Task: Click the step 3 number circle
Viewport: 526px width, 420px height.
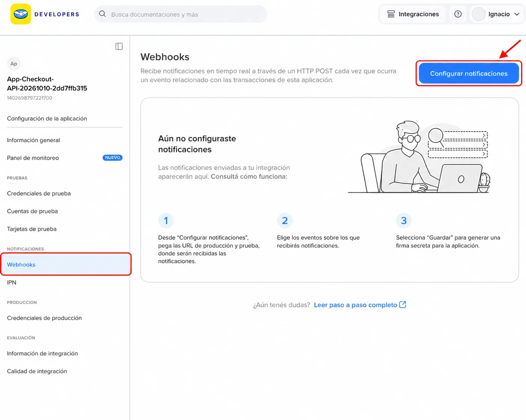Action: point(404,220)
